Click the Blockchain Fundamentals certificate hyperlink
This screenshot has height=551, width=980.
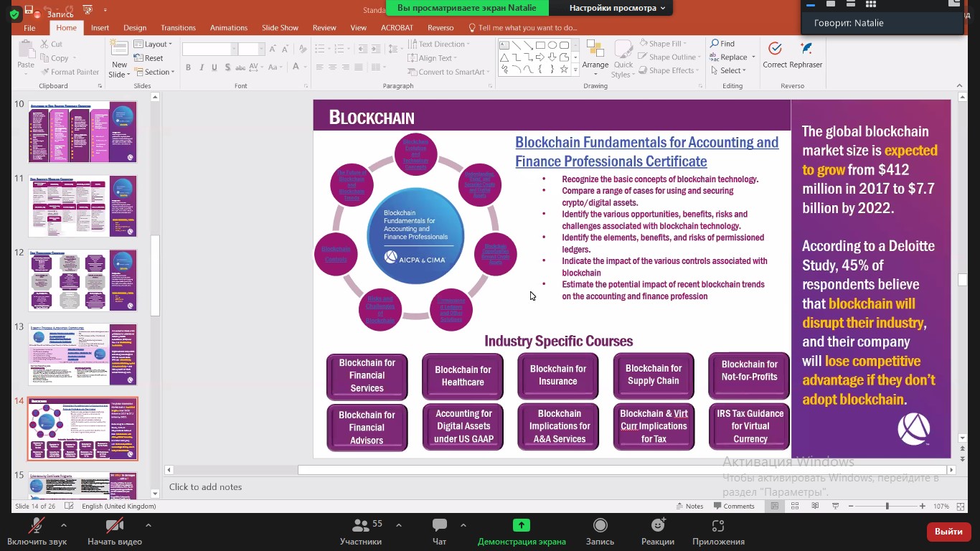(x=646, y=151)
